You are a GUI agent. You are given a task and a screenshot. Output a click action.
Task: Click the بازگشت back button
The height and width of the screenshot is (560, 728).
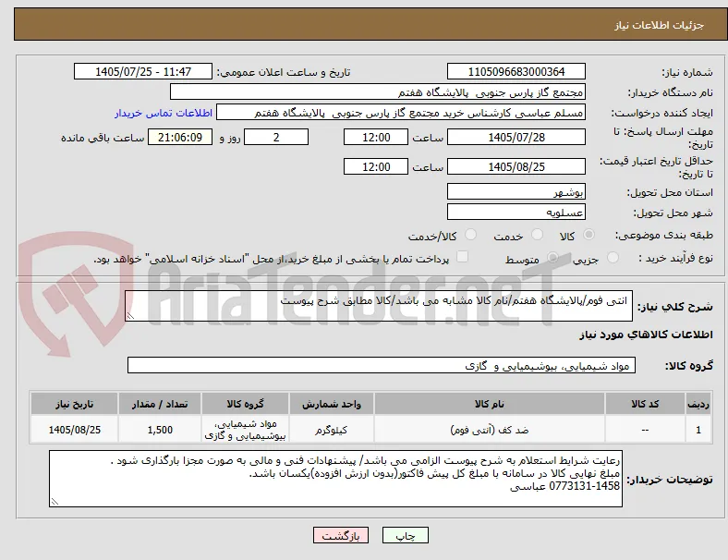click(x=341, y=535)
